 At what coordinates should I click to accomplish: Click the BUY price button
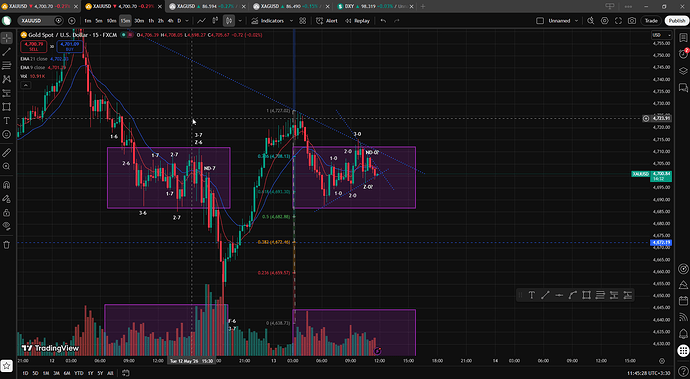point(70,46)
